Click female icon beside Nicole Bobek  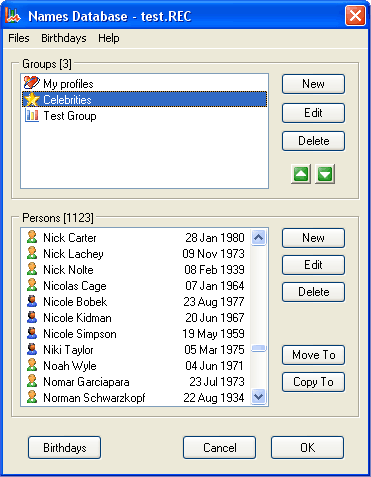pos(32,301)
